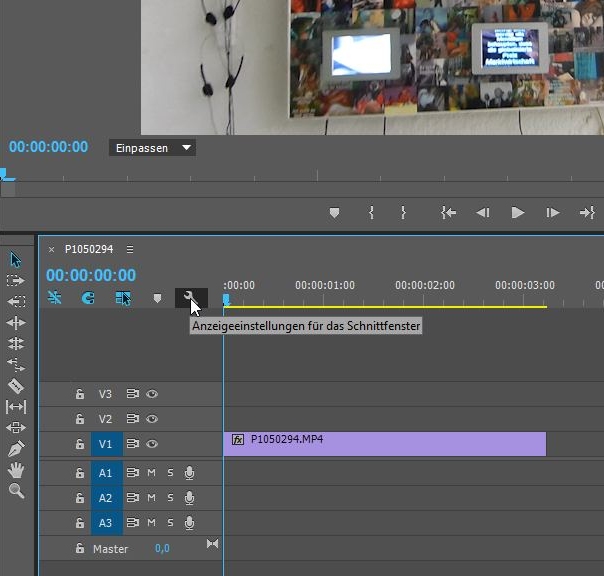
Task: Toggle lock on track A2
Action: pos(80,498)
